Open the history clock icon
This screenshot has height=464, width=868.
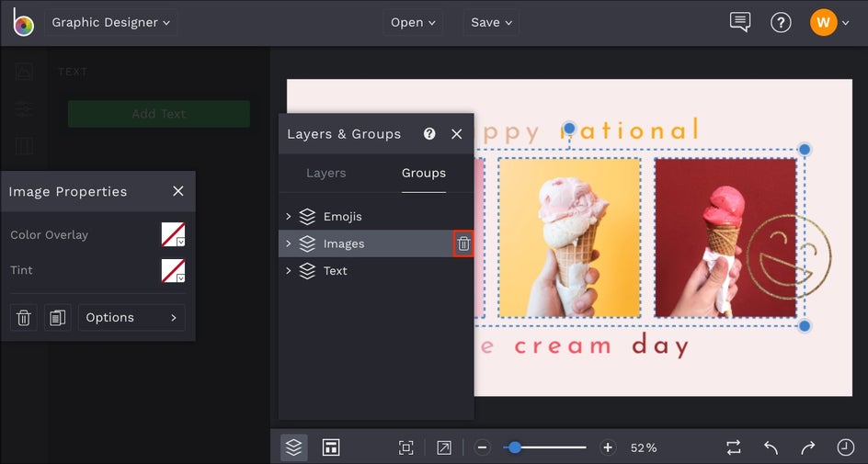click(x=845, y=447)
